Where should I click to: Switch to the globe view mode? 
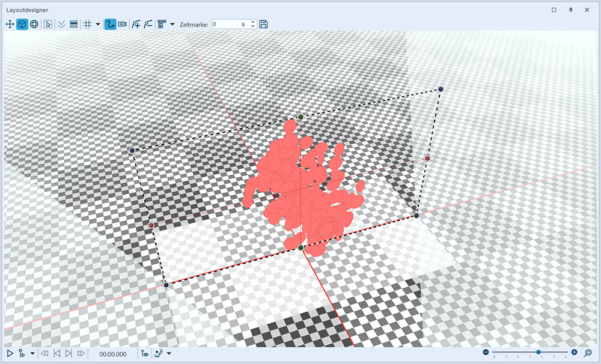(34, 25)
